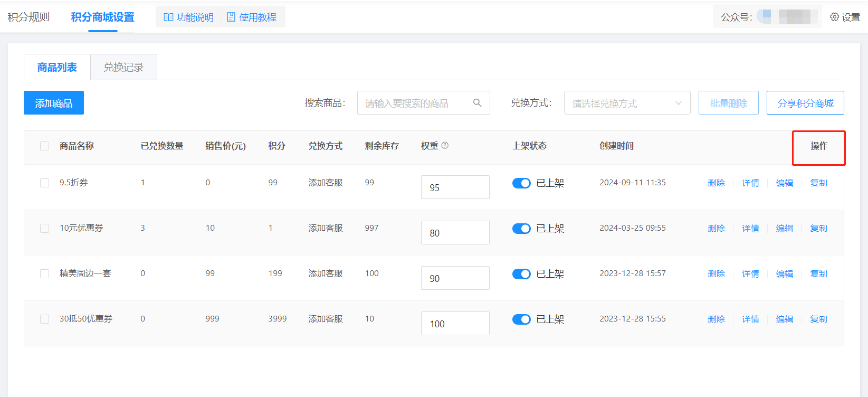Edit the 30抵50优惠券 product

(x=785, y=319)
